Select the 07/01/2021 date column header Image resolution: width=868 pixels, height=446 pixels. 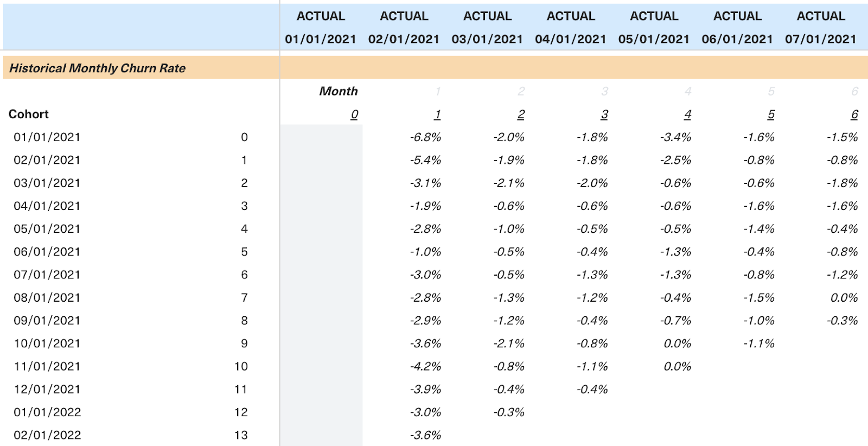[821, 39]
